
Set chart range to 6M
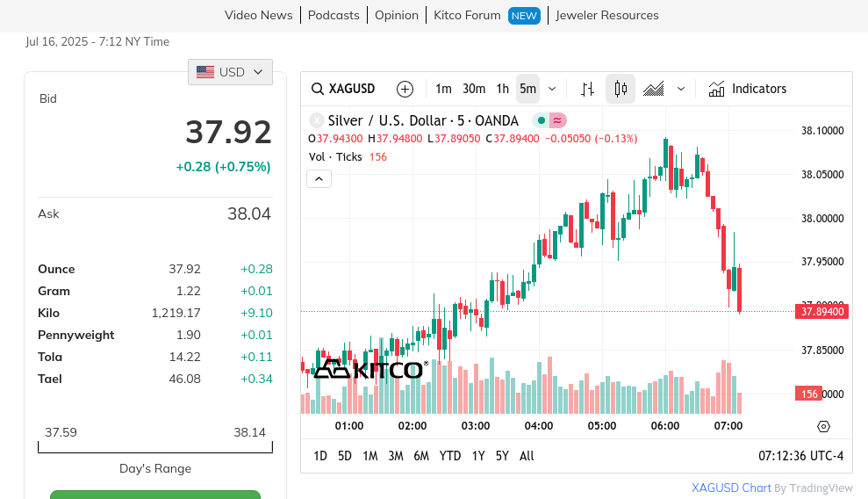tap(421, 456)
